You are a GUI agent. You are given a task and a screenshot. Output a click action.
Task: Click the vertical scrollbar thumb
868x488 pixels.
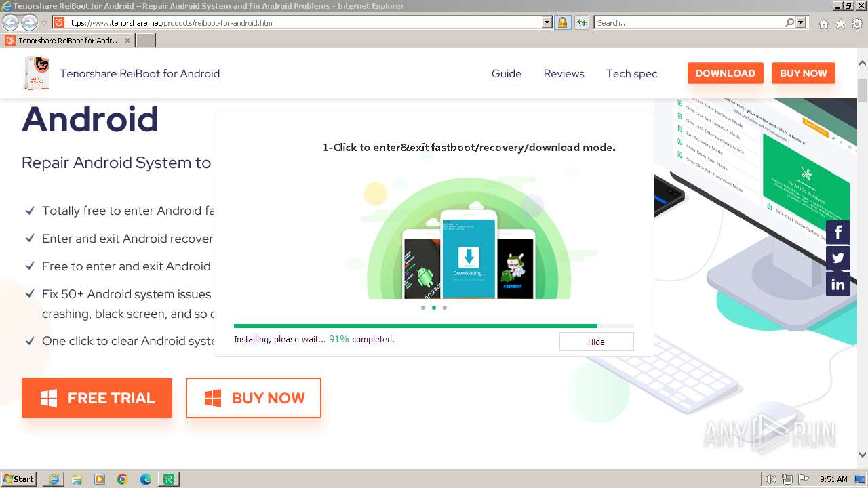863,90
